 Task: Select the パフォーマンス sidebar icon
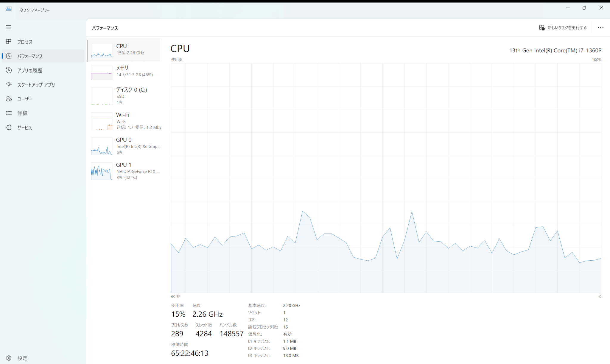[x=9, y=56]
